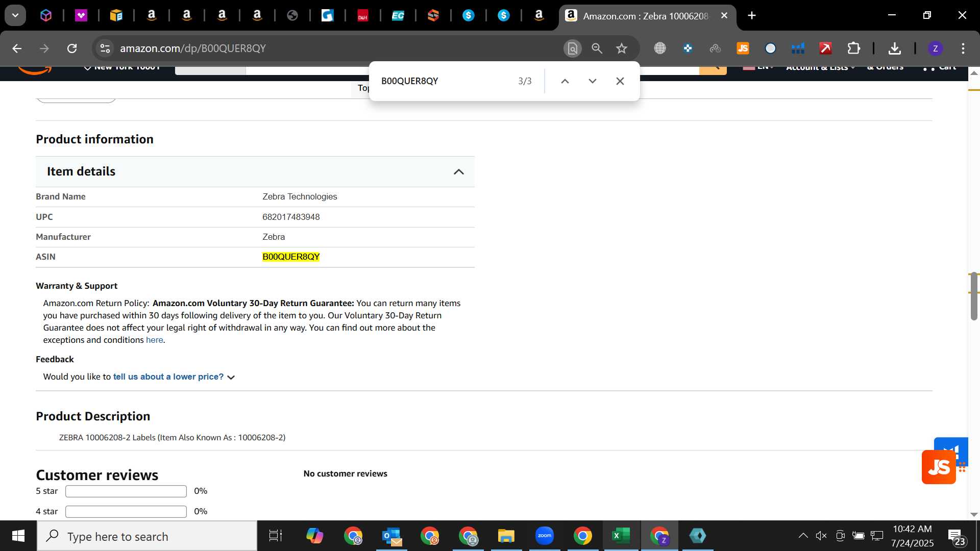The width and height of the screenshot is (980, 551).
Task: Switch to the first Amazon tab
Action: 151,16
